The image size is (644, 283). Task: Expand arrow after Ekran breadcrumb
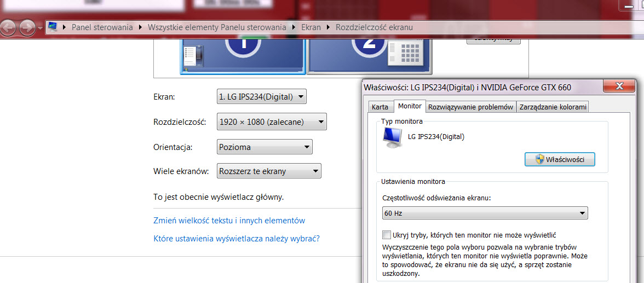click(x=328, y=27)
